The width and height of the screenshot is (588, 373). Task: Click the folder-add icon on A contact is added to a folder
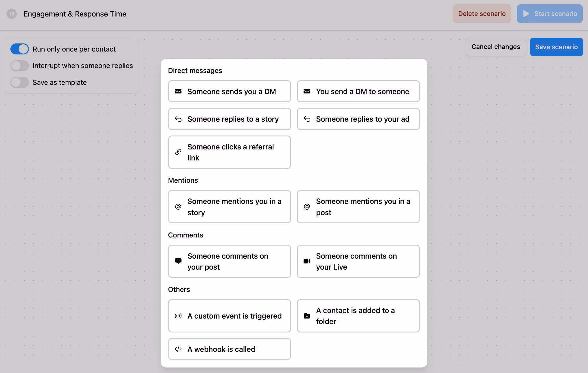point(307,316)
